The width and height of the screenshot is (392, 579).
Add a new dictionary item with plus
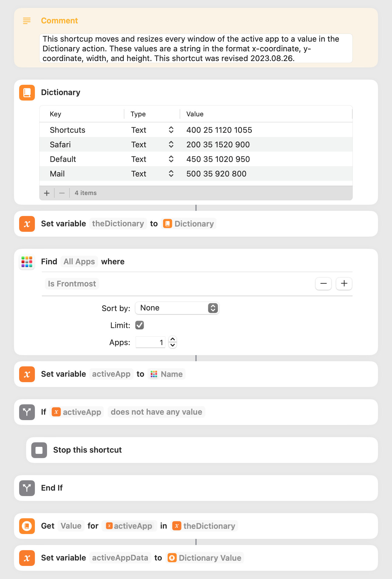tap(47, 193)
